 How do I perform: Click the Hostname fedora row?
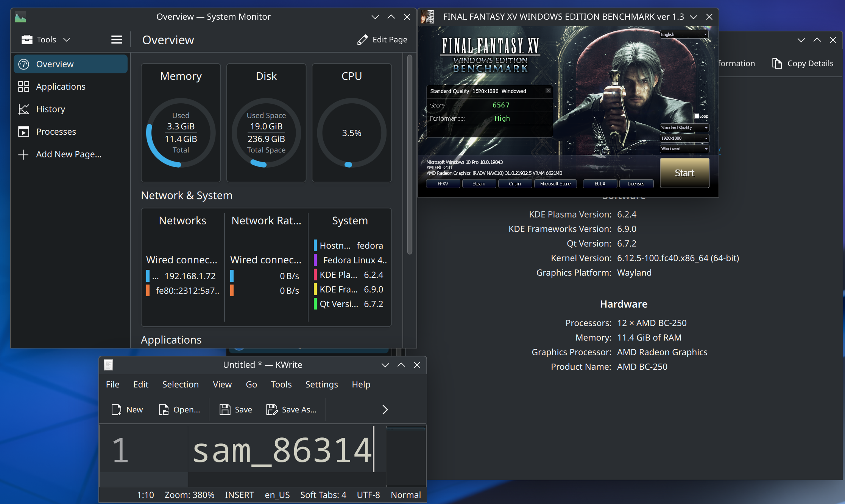pos(350,246)
